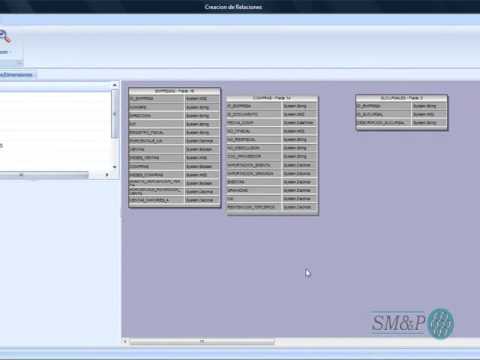The width and height of the screenshot is (480, 360).
Task: Click the EMPRESAS table header
Action: (174, 91)
